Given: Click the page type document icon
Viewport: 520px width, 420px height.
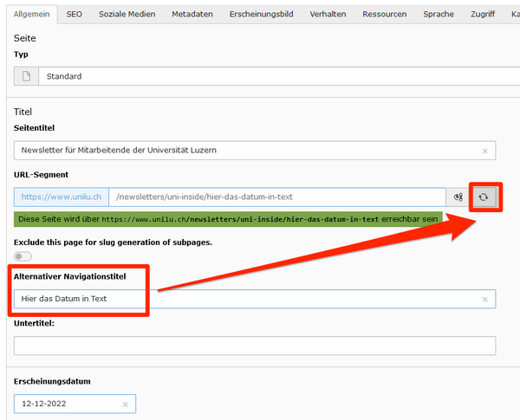Looking at the screenshot, I should pyautogui.click(x=26, y=76).
